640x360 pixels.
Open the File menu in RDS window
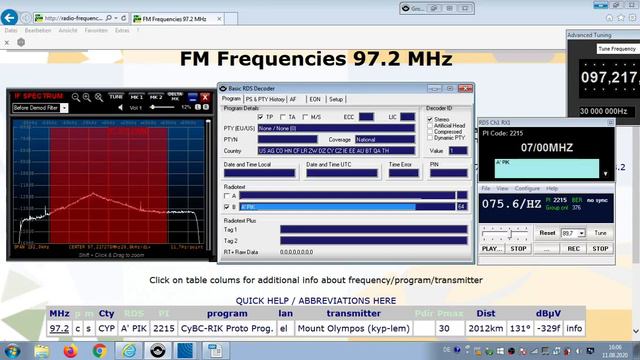click(x=486, y=188)
